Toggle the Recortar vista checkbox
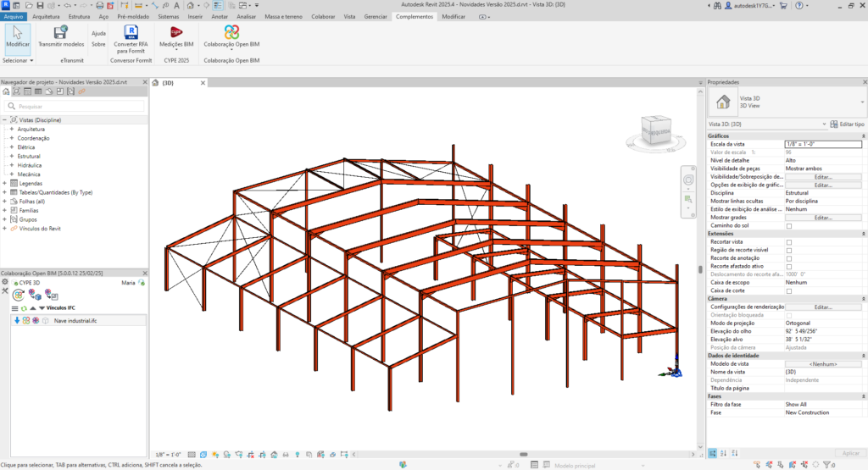 coord(789,242)
